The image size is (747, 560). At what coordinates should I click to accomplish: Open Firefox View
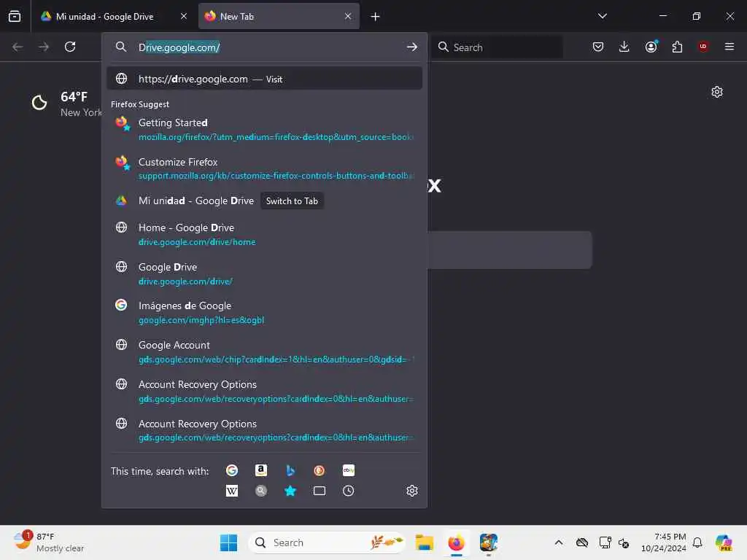(15, 16)
